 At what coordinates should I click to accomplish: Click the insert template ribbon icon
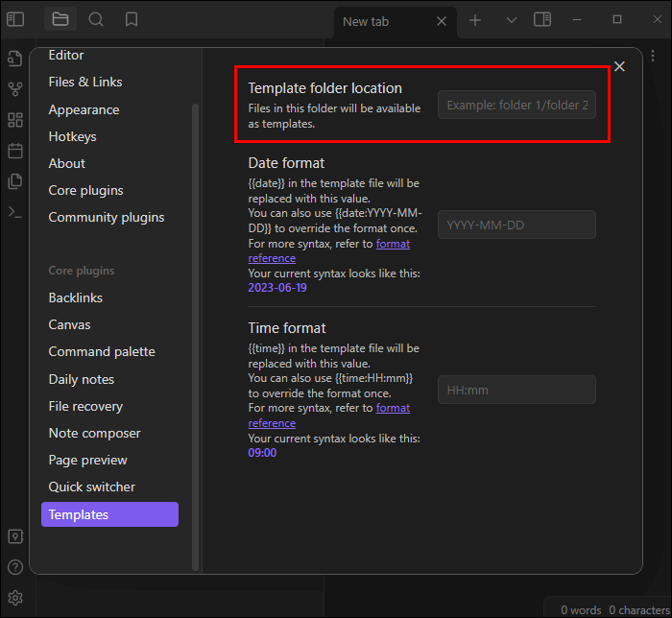point(14,181)
